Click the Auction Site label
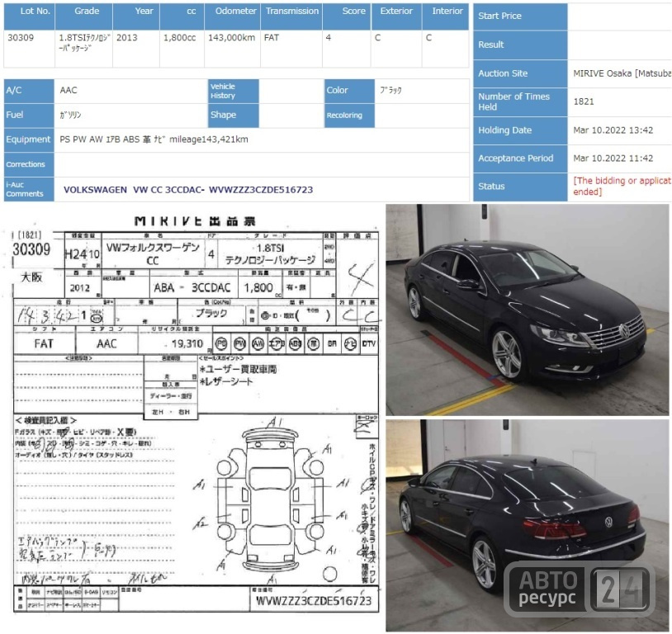The width and height of the screenshot is (672, 634). 520,73
